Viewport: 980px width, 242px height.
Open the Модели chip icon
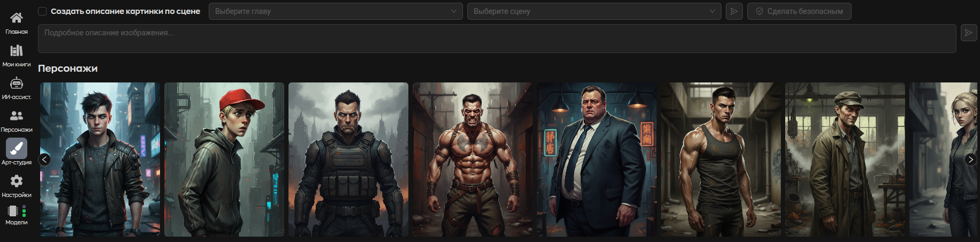coord(16,211)
